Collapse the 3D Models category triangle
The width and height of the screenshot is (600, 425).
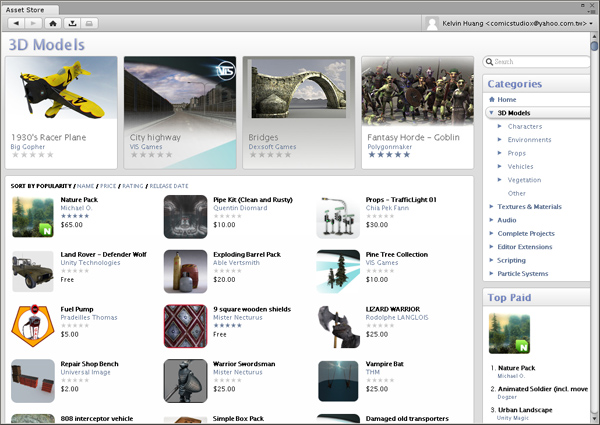point(491,113)
